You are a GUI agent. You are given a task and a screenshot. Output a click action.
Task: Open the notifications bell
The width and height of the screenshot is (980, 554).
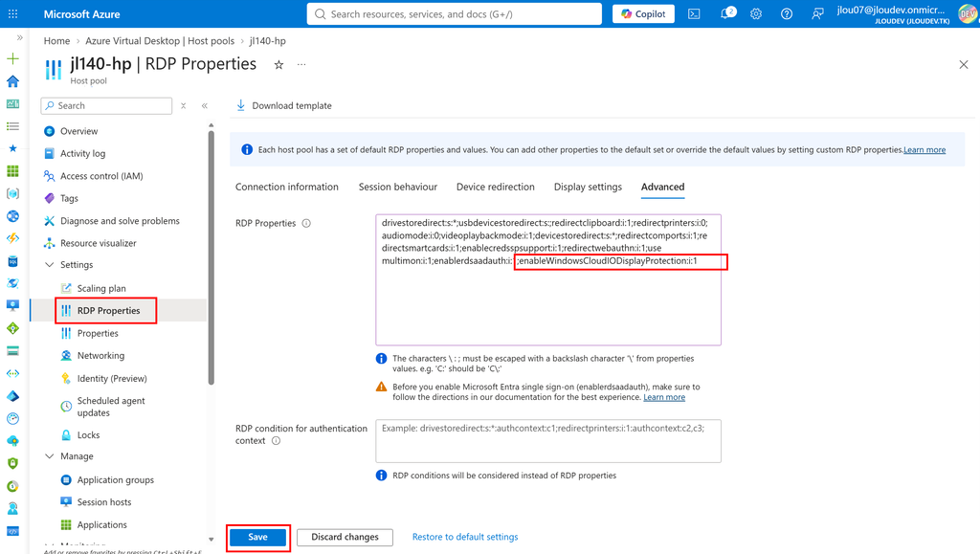(727, 13)
